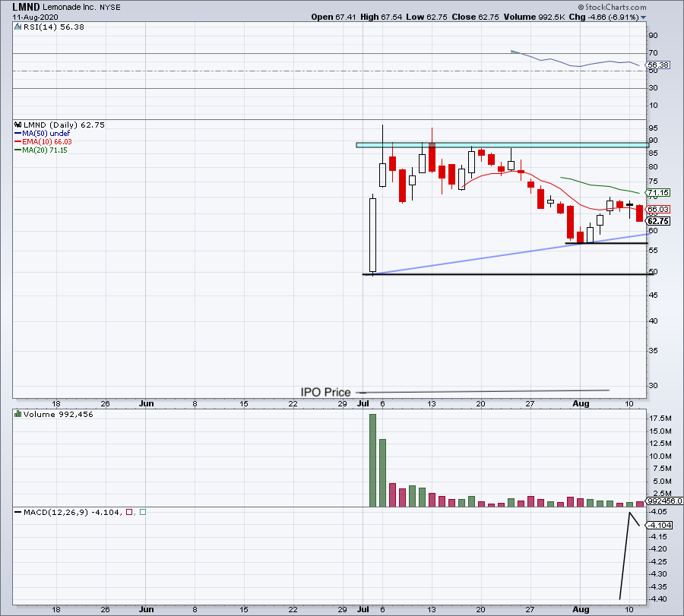
Task: Click the 66.03 red price tag on axis
Action: pyautogui.click(x=658, y=209)
